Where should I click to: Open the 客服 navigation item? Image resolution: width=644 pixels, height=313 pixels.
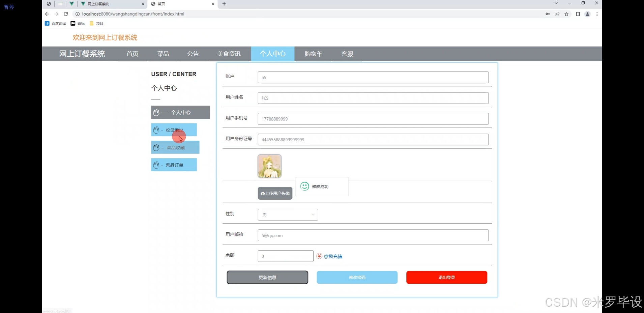[x=347, y=54]
